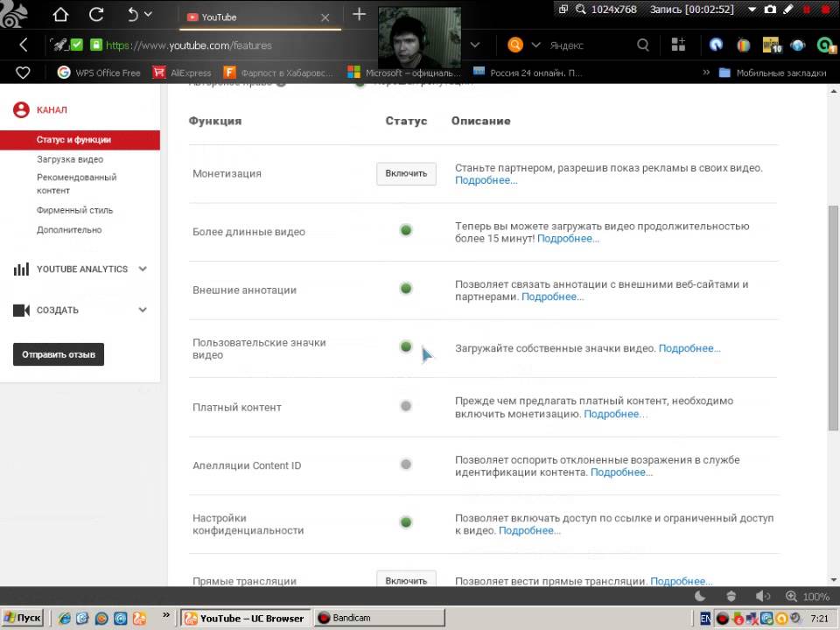Open Фирменный стиль in the sidebar menu
The image size is (840, 630).
tap(74, 210)
